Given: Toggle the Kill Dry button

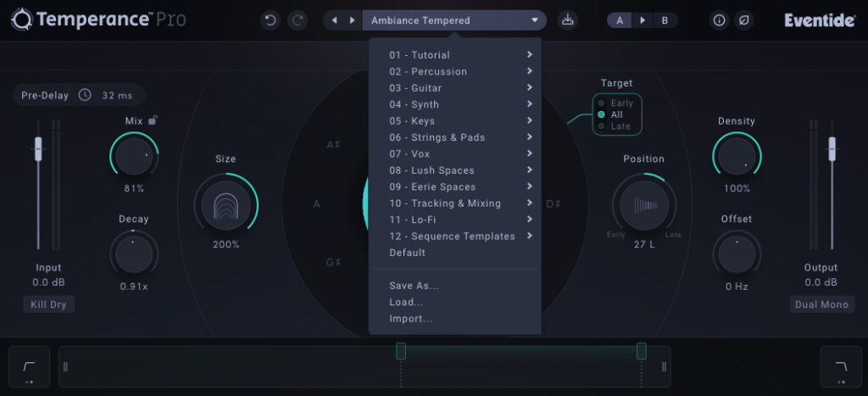Looking at the screenshot, I should 48,304.
